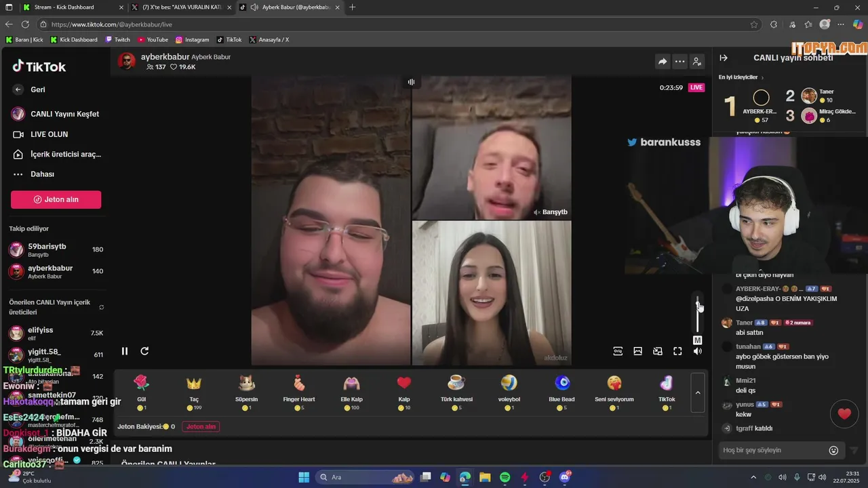Send the TikTok gift
868x488 pixels.
coord(667,392)
